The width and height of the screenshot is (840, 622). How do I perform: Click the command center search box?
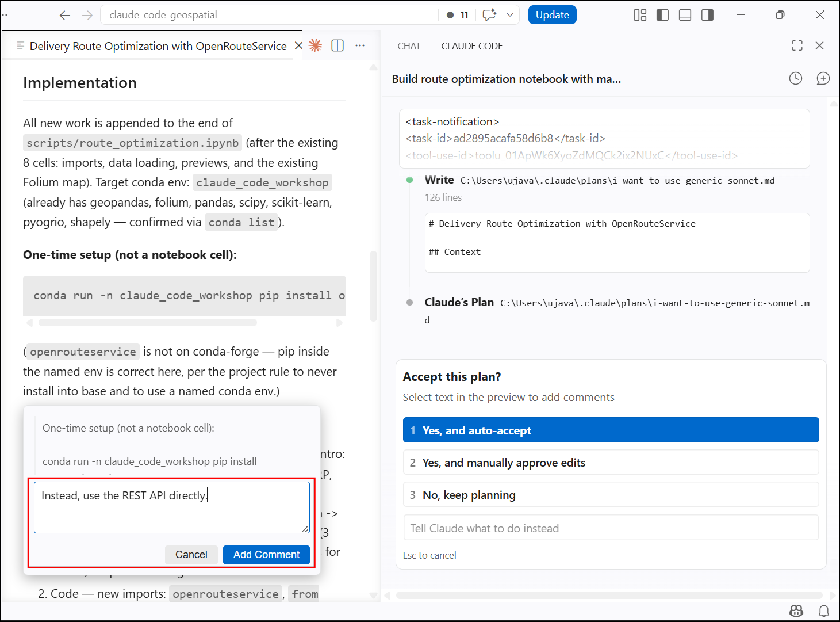pyautogui.click(x=269, y=15)
